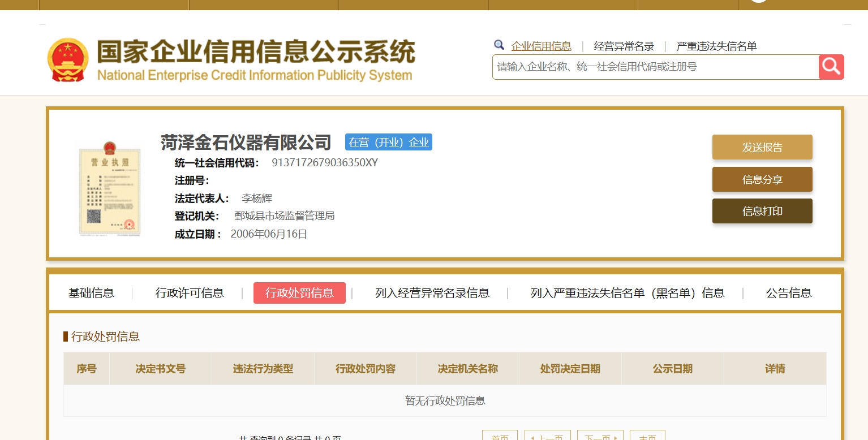Click the red search magnifier button
Screen dimensions: 868x440
tap(831, 67)
